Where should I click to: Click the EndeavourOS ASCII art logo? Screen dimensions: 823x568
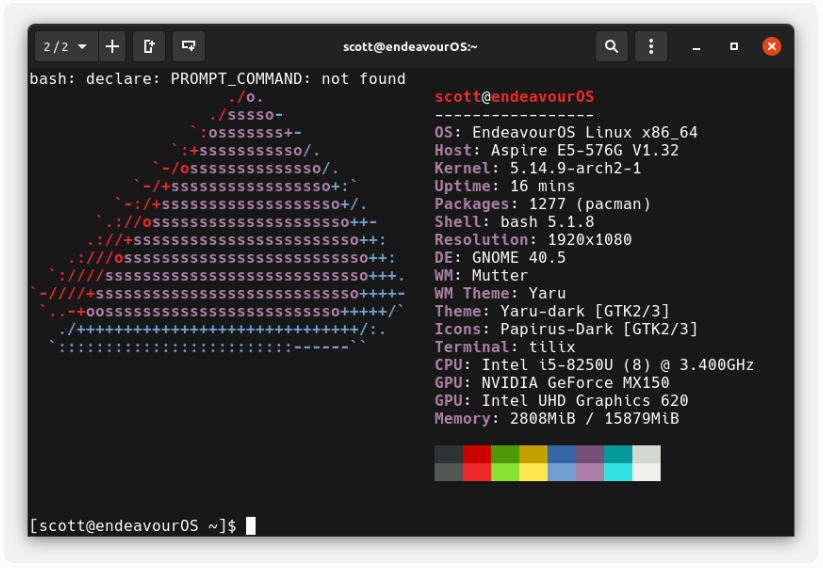click(x=218, y=222)
